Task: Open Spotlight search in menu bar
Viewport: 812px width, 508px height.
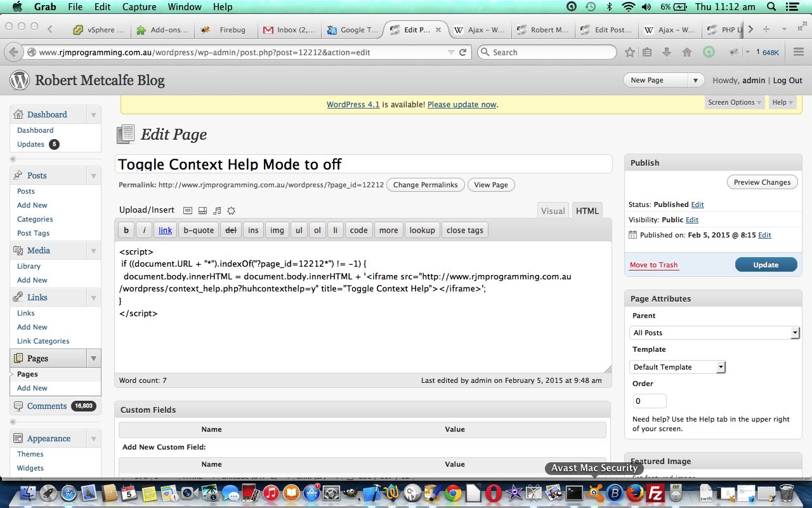Action: point(772,7)
